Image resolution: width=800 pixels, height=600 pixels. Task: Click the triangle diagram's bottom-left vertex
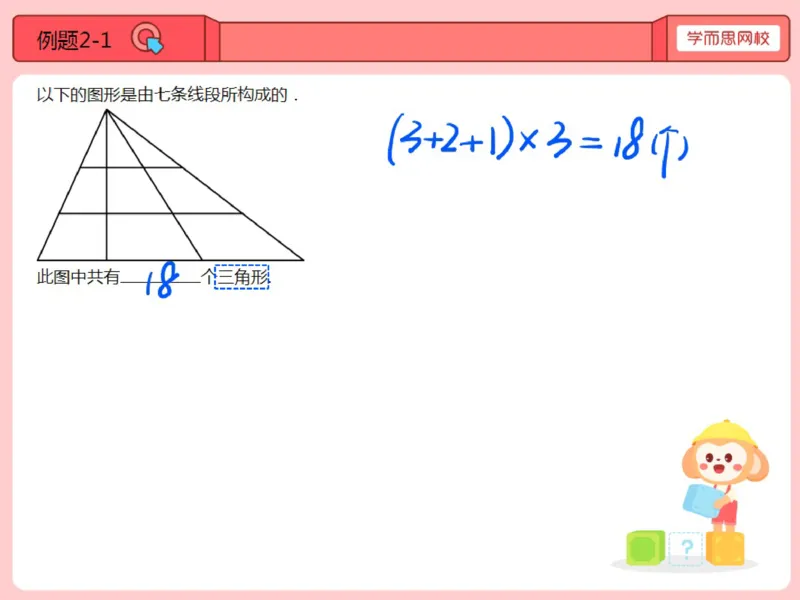[38, 260]
